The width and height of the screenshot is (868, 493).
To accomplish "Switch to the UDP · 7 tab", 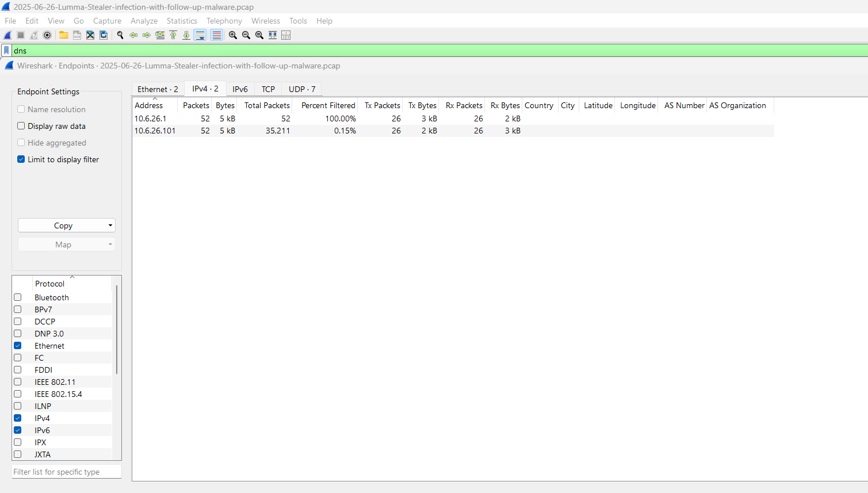I will click(x=302, y=89).
